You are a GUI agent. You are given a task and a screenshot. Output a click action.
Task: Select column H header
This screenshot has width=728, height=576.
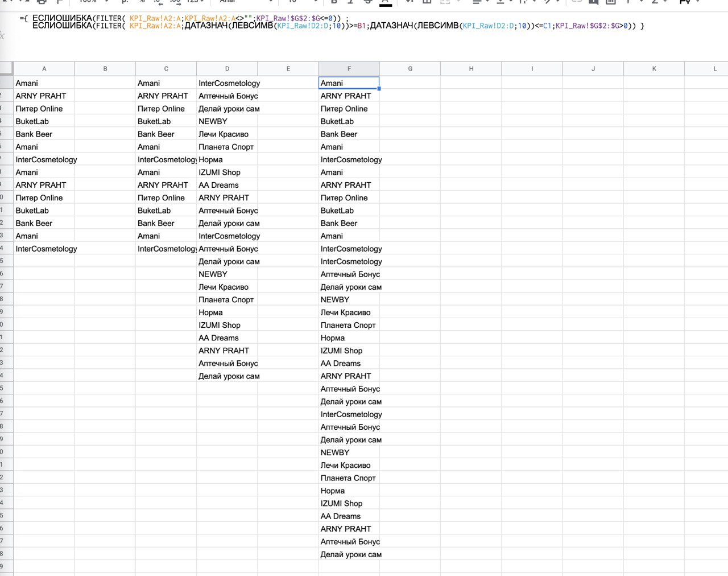(x=471, y=68)
